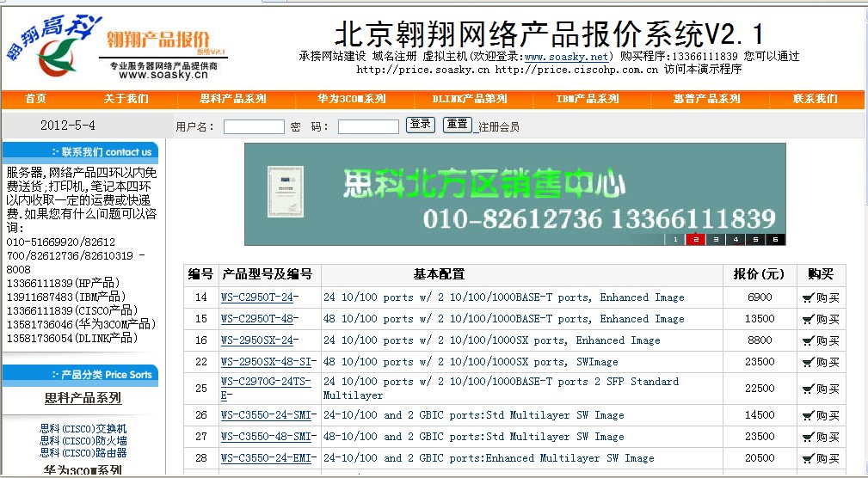Click the 报价(元) column header
The image size is (868, 478).
(x=760, y=274)
